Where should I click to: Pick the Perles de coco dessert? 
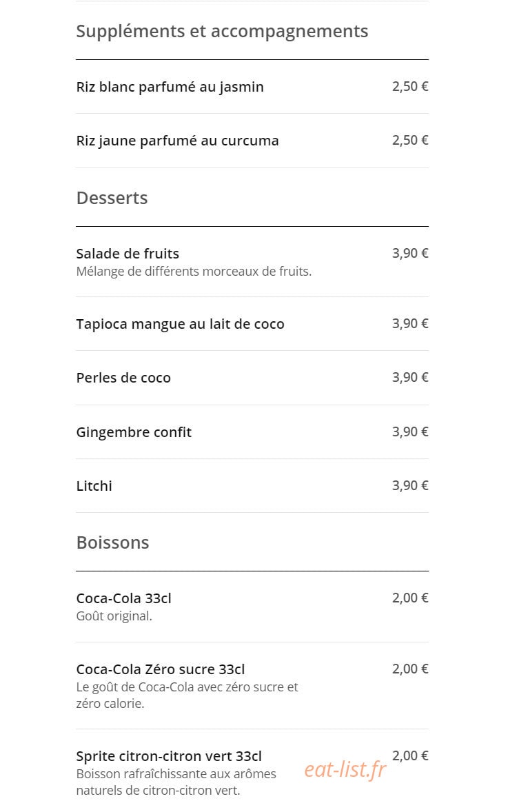tap(252, 378)
